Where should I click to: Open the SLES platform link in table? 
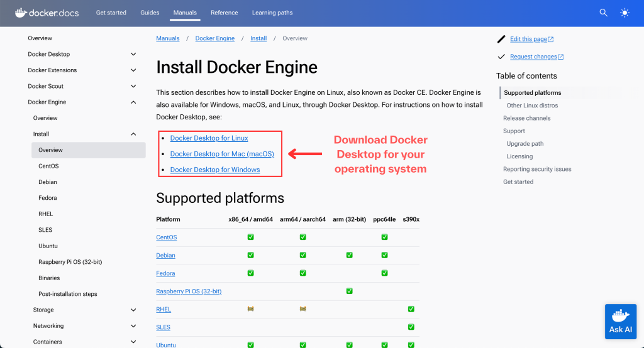[x=163, y=327]
